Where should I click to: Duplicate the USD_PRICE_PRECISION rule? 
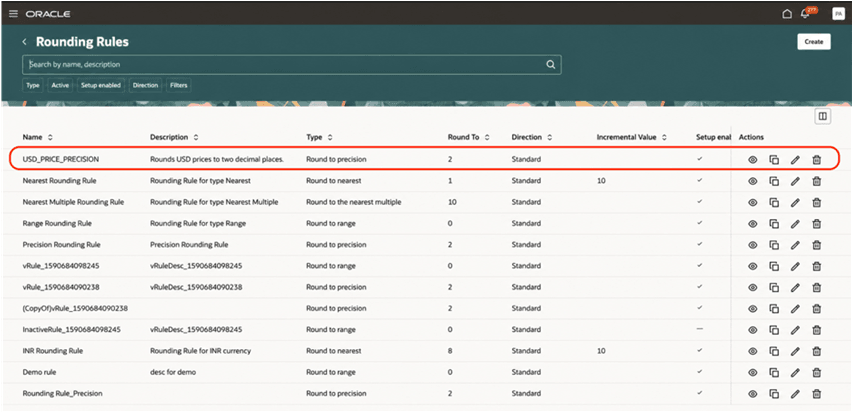pyautogui.click(x=774, y=160)
